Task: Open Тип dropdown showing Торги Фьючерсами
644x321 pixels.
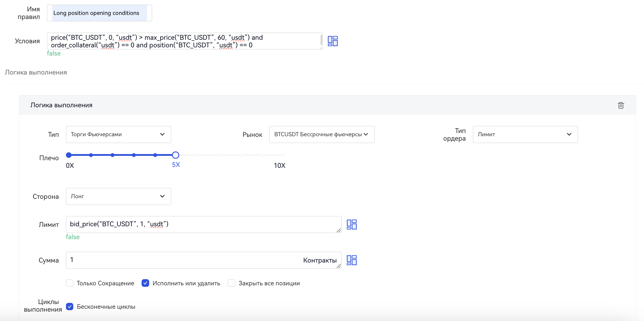Action: coord(118,134)
